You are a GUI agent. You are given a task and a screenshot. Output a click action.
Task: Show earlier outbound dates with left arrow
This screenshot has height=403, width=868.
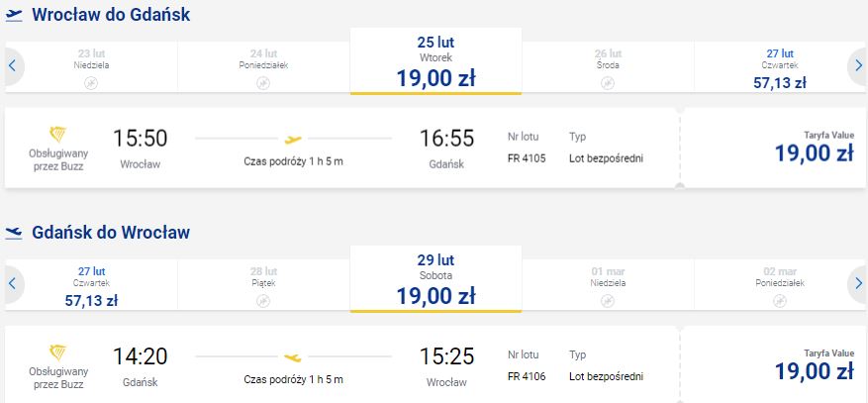pyautogui.click(x=12, y=66)
